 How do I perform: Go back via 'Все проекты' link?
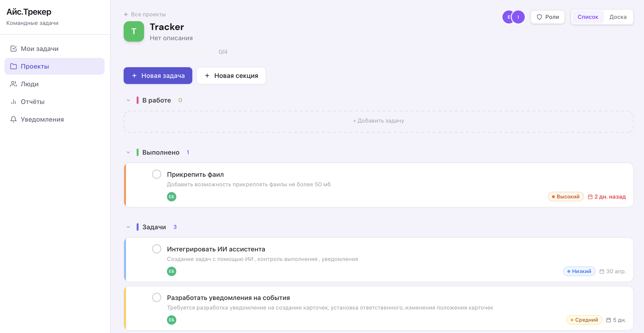click(x=145, y=14)
